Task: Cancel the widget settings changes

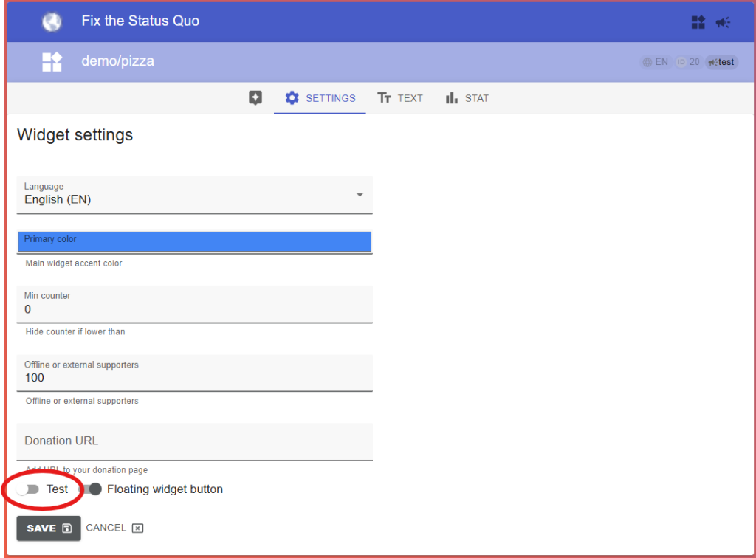Action: 114,528
